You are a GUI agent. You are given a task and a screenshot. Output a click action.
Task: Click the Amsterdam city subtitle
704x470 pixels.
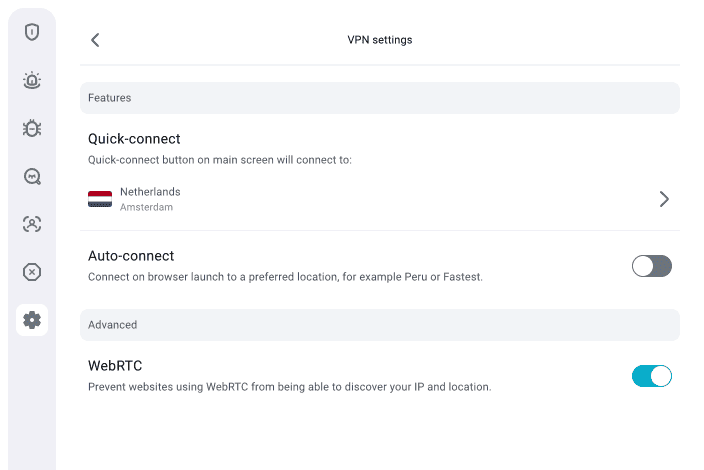[x=146, y=208]
